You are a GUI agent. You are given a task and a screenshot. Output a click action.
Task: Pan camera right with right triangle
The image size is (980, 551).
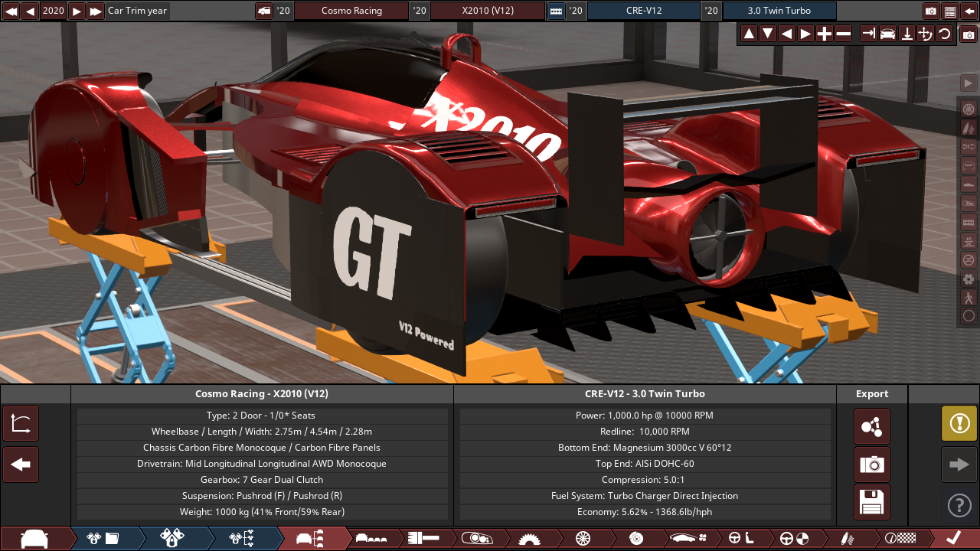[805, 34]
